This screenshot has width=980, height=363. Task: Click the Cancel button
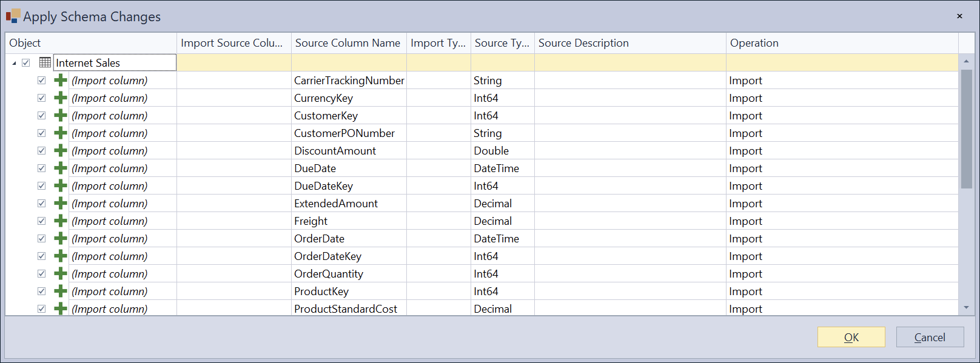[x=930, y=337]
